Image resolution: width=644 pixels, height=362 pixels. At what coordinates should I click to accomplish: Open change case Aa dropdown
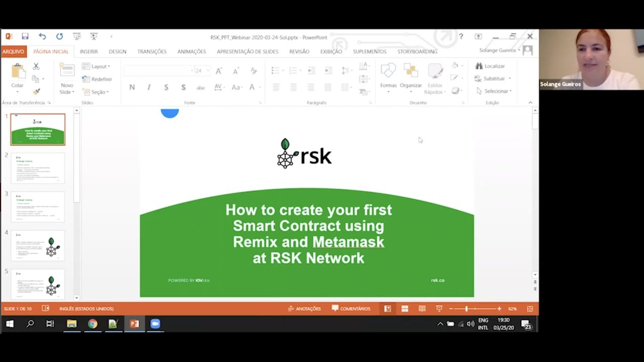click(x=236, y=87)
